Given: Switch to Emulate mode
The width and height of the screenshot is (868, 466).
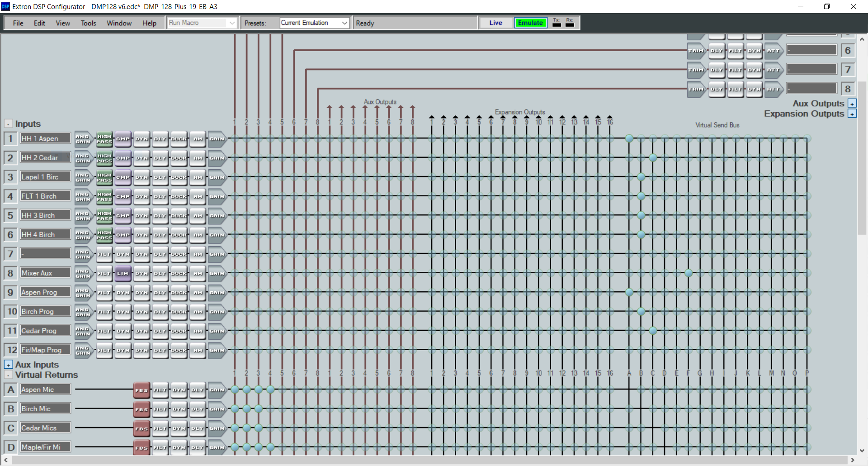Looking at the screenshot, I should (x=530, y=23).
